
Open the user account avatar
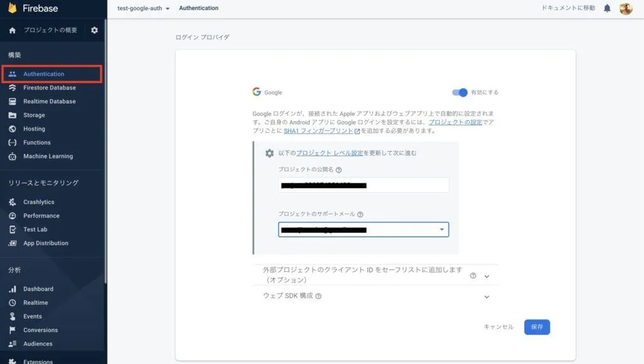(625, 8)
